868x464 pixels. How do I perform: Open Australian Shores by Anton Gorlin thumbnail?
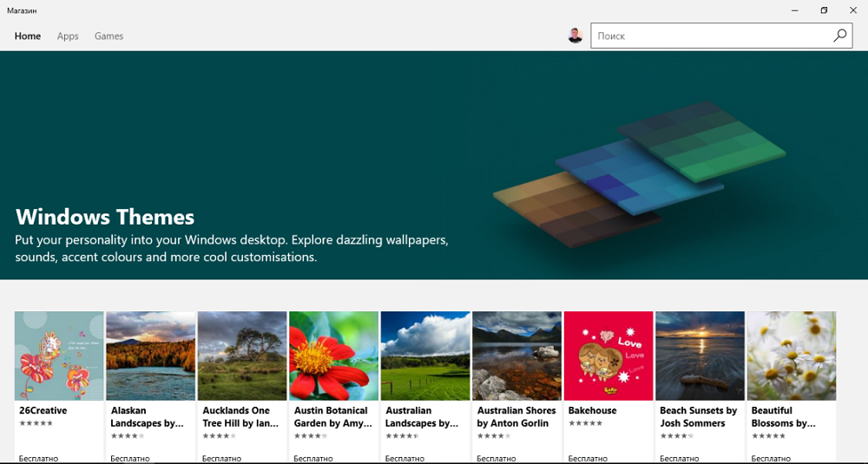coord(517,356)
